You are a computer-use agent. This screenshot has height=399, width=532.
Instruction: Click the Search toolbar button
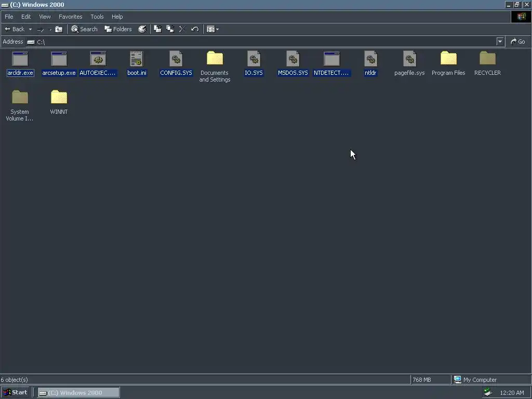tap(84, 29)
